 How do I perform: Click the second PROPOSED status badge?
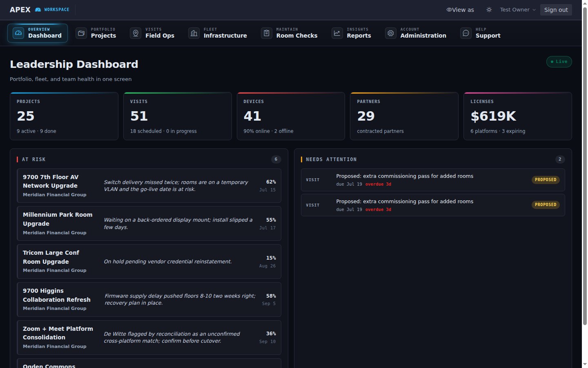pyautogui.click(x=546, y=205)
